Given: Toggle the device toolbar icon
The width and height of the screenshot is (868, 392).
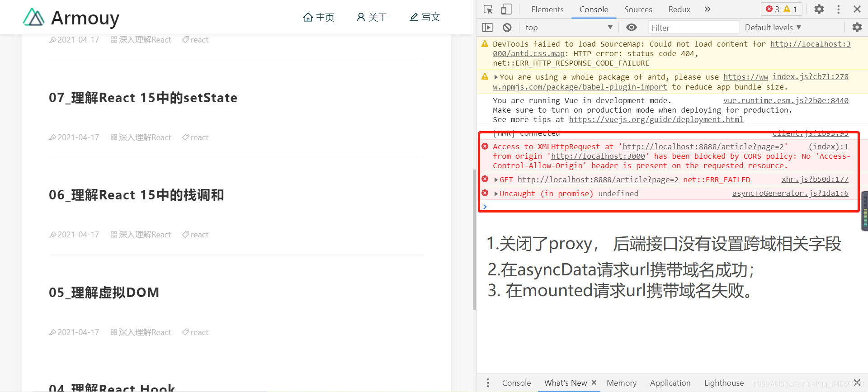Looking at the screenshot, I should [x=506, y=9].
